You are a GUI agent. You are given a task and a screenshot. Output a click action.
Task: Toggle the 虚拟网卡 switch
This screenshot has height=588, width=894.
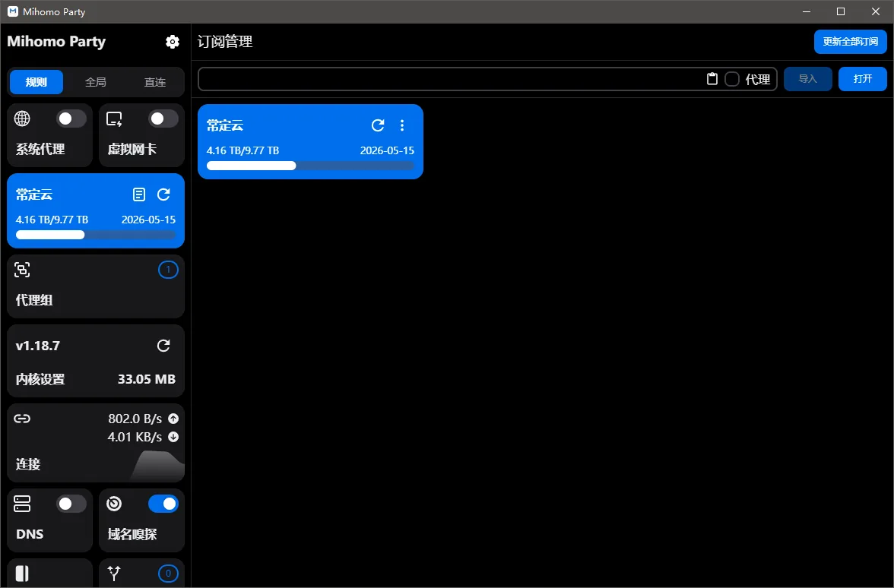tap(163, 119)
